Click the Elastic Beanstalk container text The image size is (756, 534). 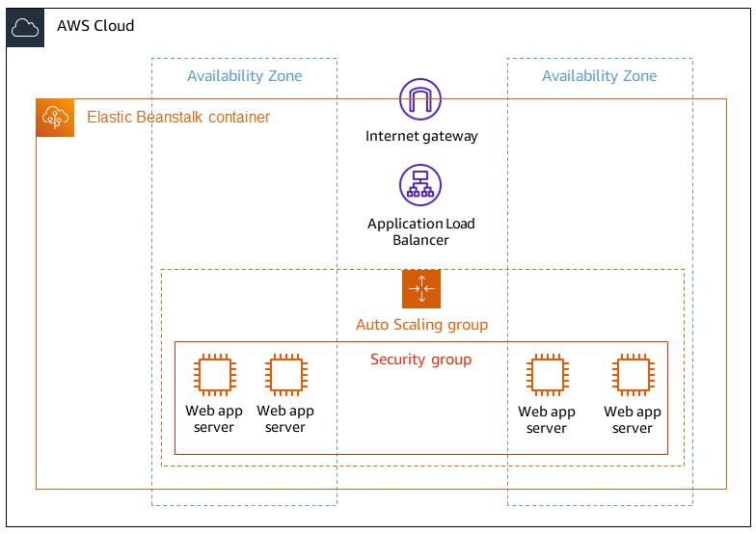(x=178, y=118)
